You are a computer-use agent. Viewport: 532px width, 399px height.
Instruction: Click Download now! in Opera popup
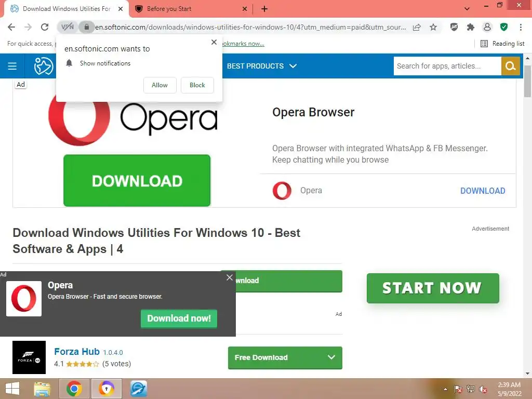click(x=179, y=318)
